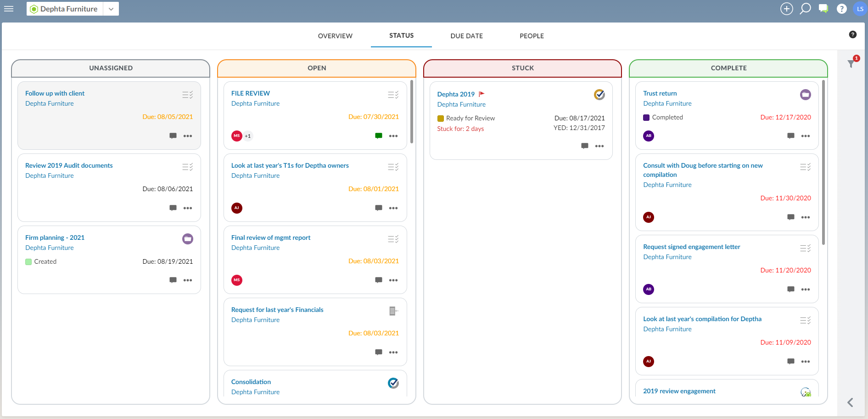Screen dimensions: 868x419
Task: Click the filter funnel icon with badge
Action: pyautogui.click(x=851, y=63)
